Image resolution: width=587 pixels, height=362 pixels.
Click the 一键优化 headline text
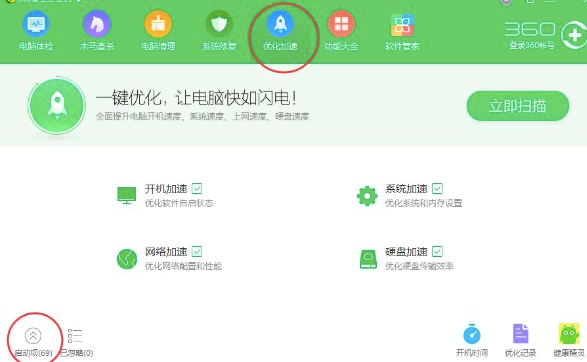197,98
